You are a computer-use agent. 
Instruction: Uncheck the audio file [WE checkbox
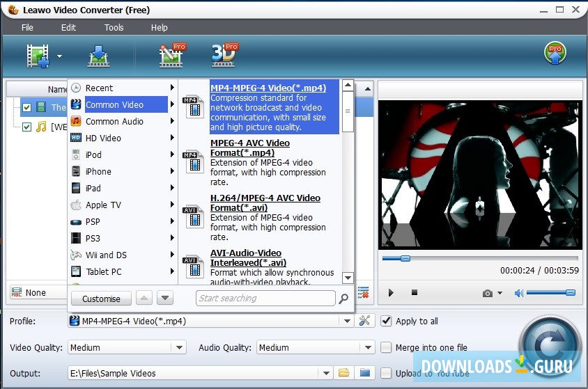pyautogui.click(x=26, y=127)
